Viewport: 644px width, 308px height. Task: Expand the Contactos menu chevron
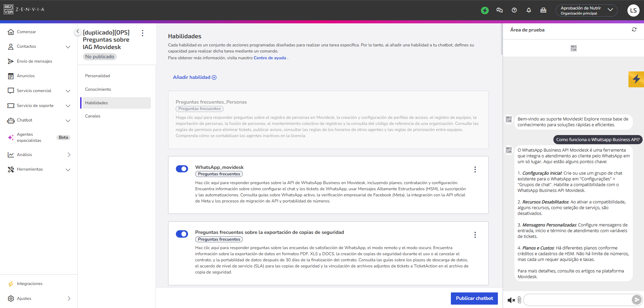(x=68, y=47)
